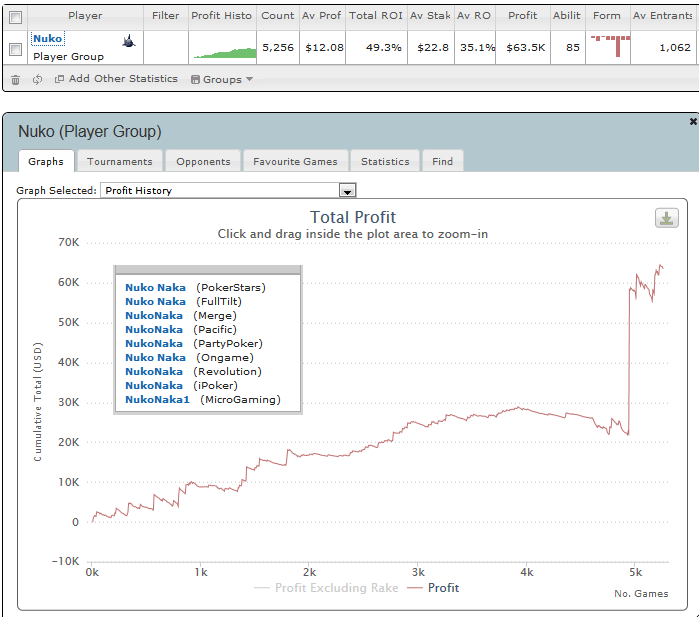This screenshot has height=617, width=699.
Task: Open the Nuko player link
Action: pyautogui.click(x=48, y=39)
